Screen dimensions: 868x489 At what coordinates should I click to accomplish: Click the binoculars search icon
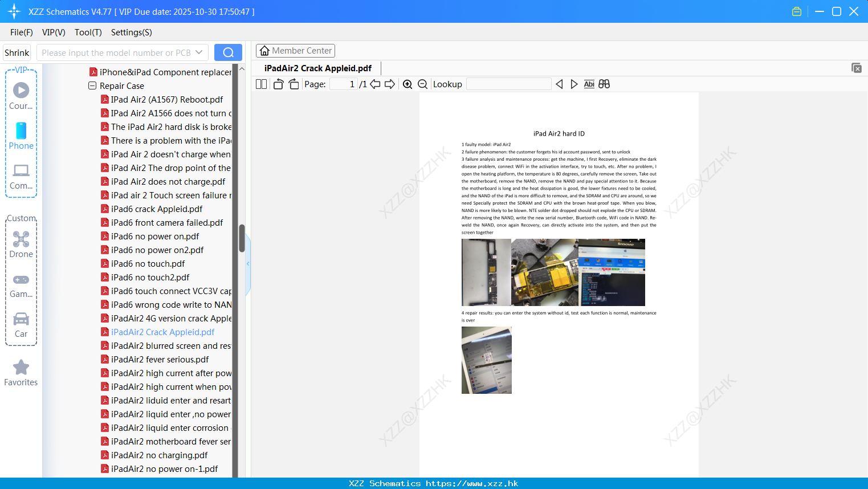[604, 84]
